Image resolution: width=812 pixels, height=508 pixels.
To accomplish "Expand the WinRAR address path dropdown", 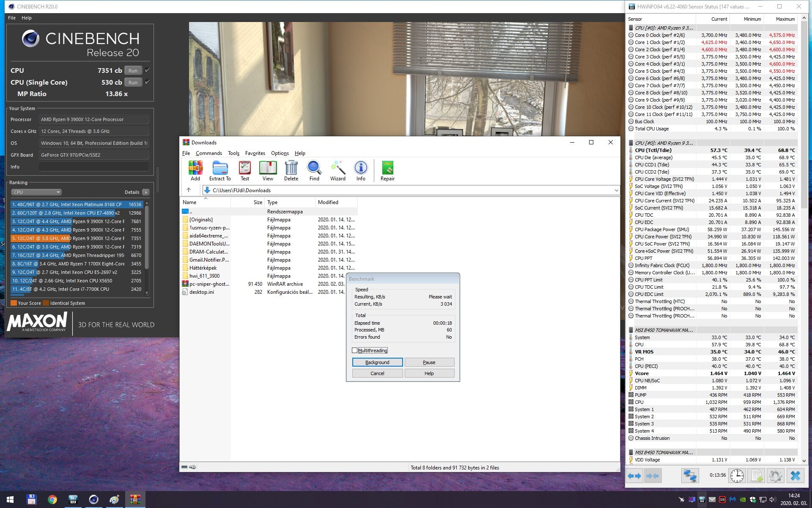I will tap(616, 190).
